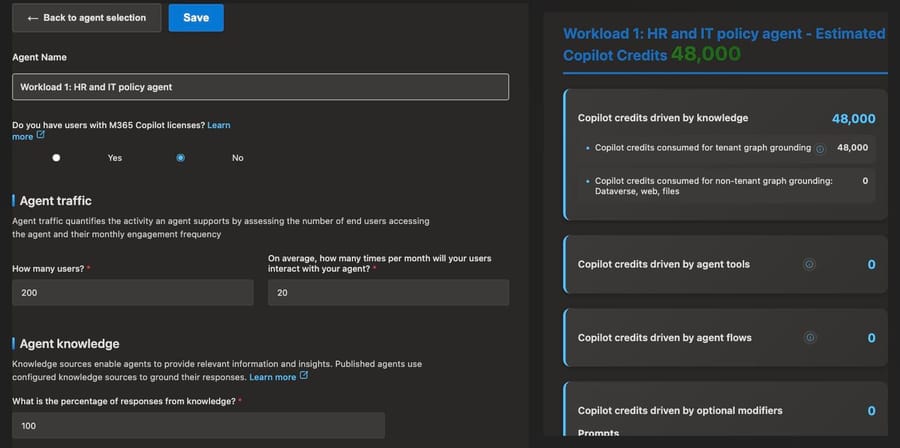Screen dimensions: 900x448
Task: Click info icon for agent flows credits
Action: pos(810,338)
